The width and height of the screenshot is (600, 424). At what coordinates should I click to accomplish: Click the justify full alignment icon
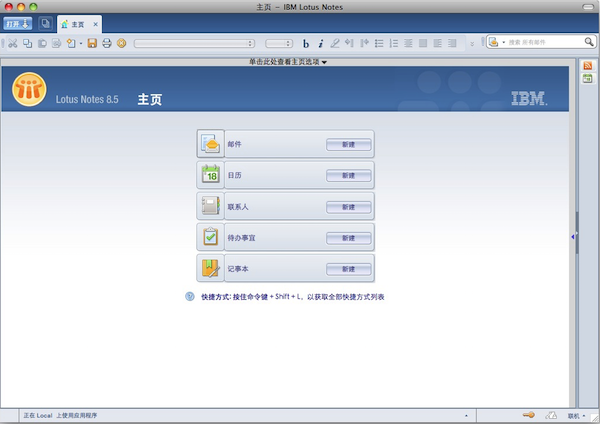(x=423, y=43)
